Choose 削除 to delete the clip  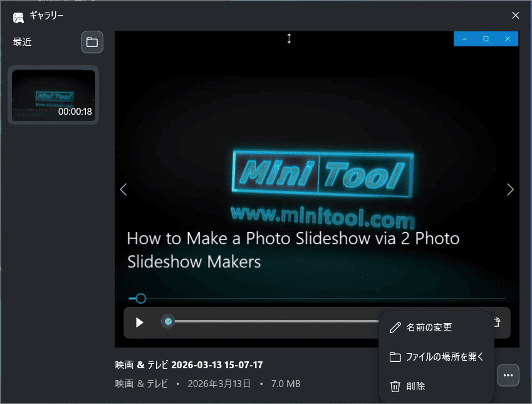click(436, 386)
